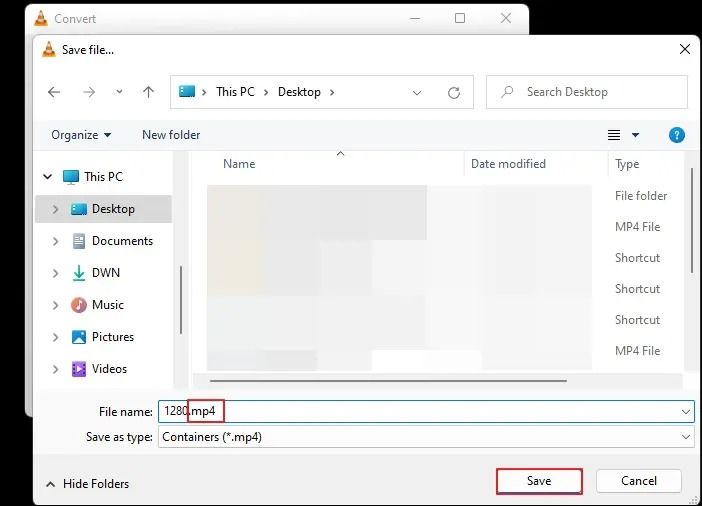This screenshot has width=702, height=506.
Task: Open the help question mark icon
Action: click(676, 134)
